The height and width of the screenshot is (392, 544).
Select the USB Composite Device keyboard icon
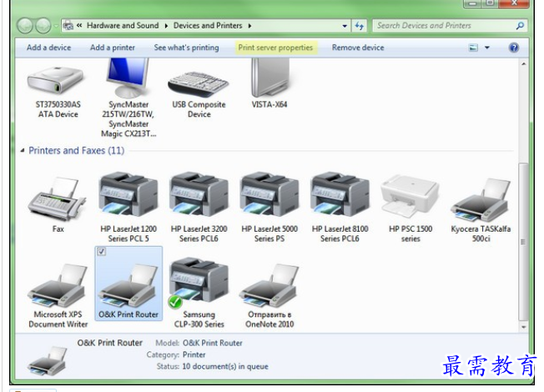coord(198,84)
